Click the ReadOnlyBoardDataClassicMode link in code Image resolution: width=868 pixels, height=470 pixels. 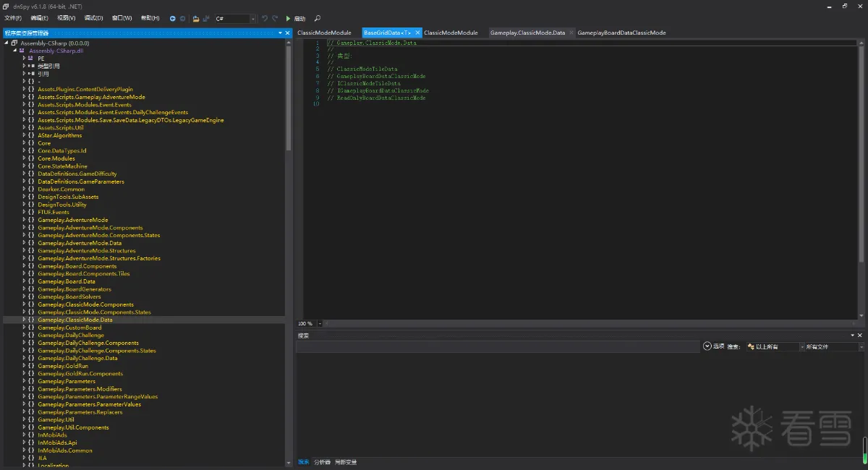(x=381, y=98)
